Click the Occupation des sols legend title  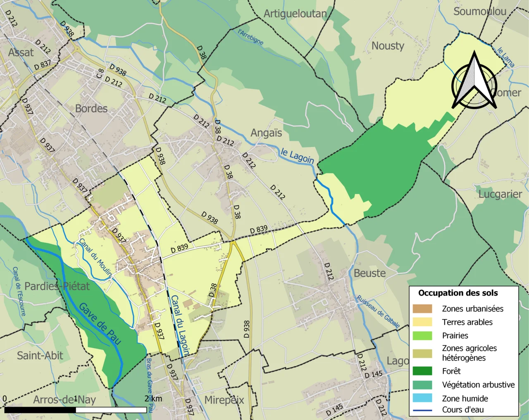(458, 293)
